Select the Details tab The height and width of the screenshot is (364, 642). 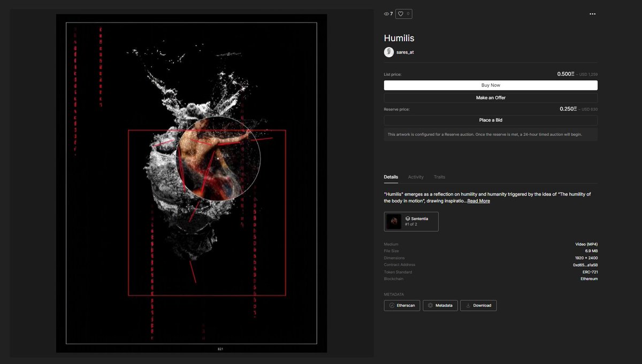pos(391,177)
